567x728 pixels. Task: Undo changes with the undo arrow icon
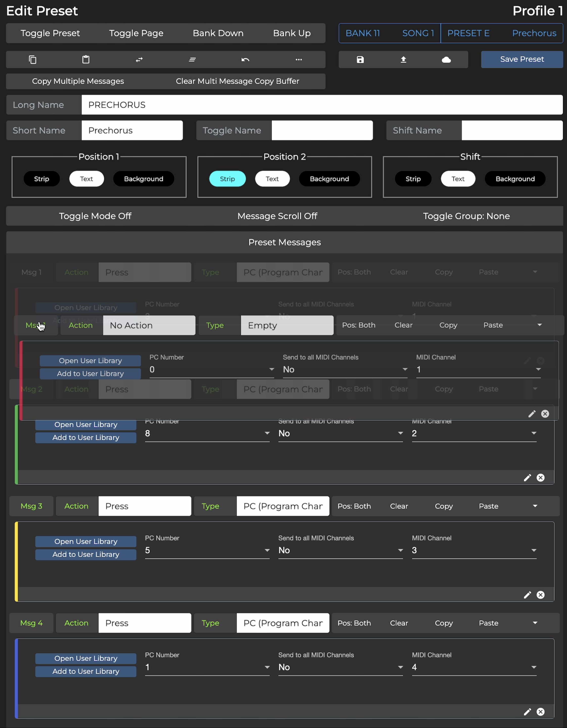point(245,59)
